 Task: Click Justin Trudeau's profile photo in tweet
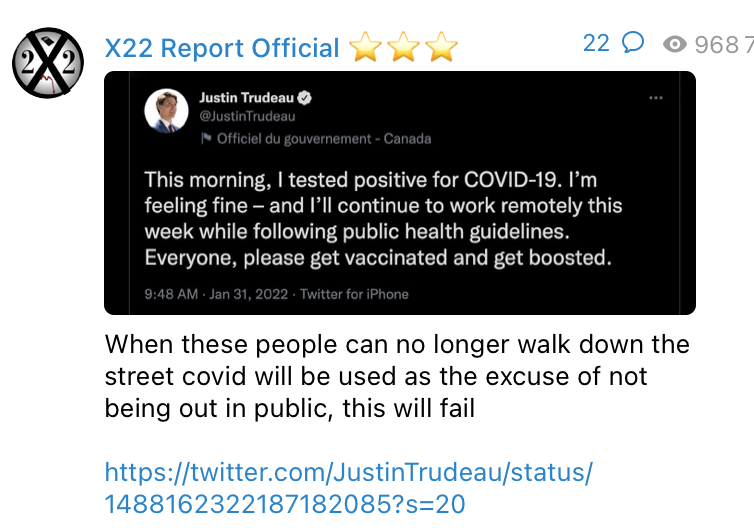click(x=167, y=111)
